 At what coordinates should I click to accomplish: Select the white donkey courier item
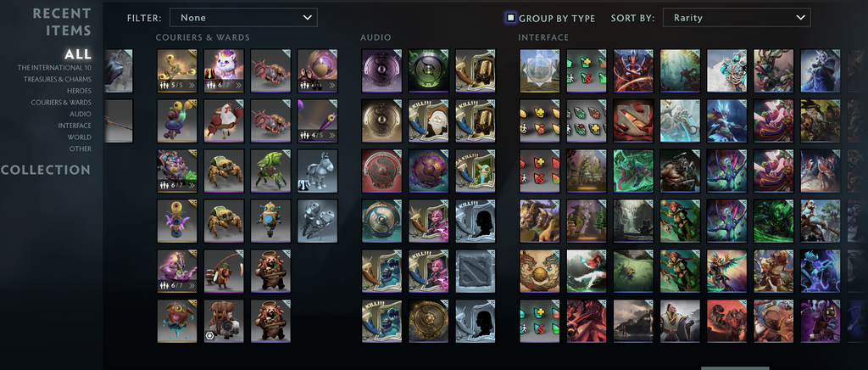[x=317, y=171]
